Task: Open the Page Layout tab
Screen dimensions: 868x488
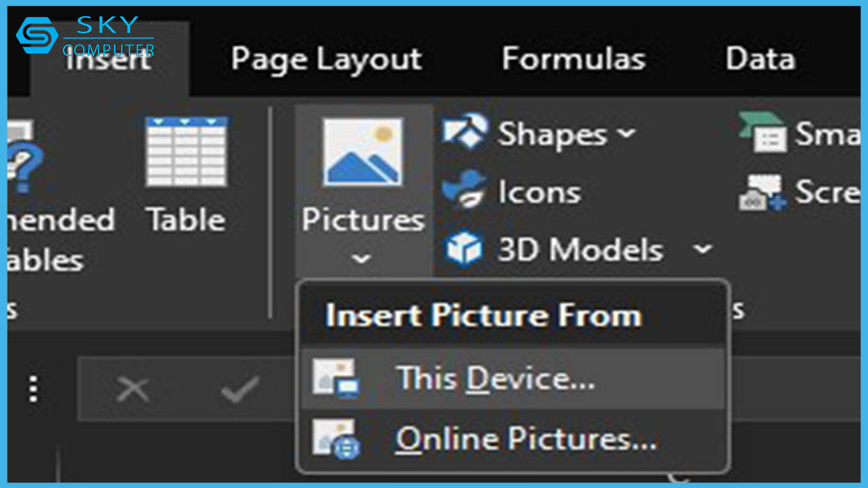Action: coord(326,60)
